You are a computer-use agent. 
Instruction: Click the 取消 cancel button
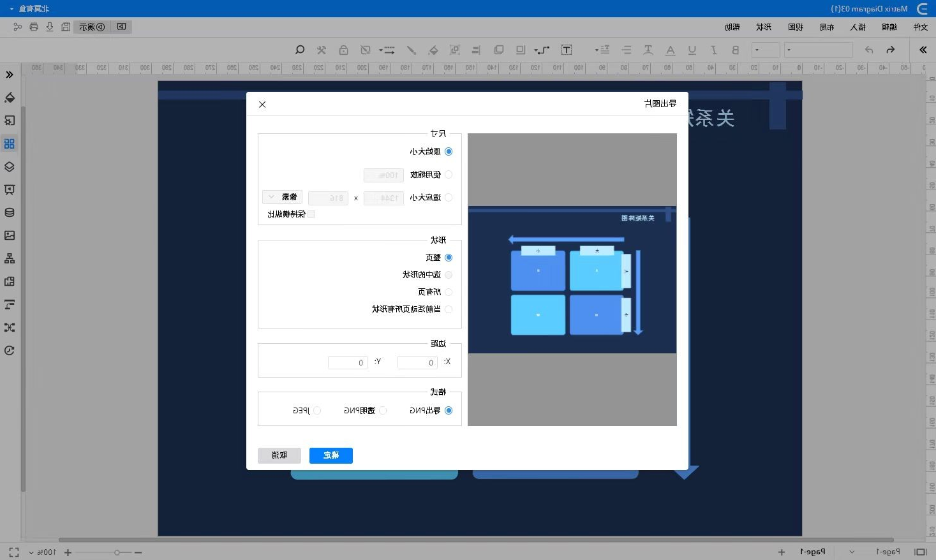(x=279, y=455)
